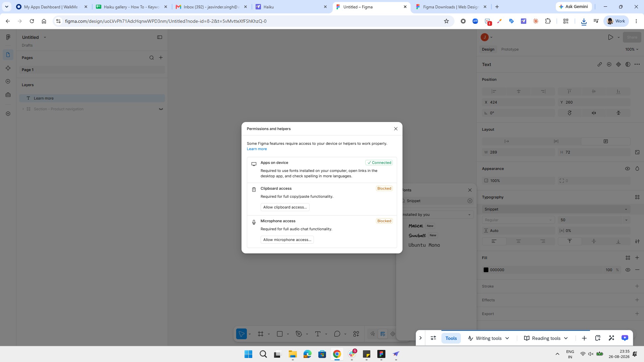
Task: Select the Pen tool
Action: click(299, 334)
